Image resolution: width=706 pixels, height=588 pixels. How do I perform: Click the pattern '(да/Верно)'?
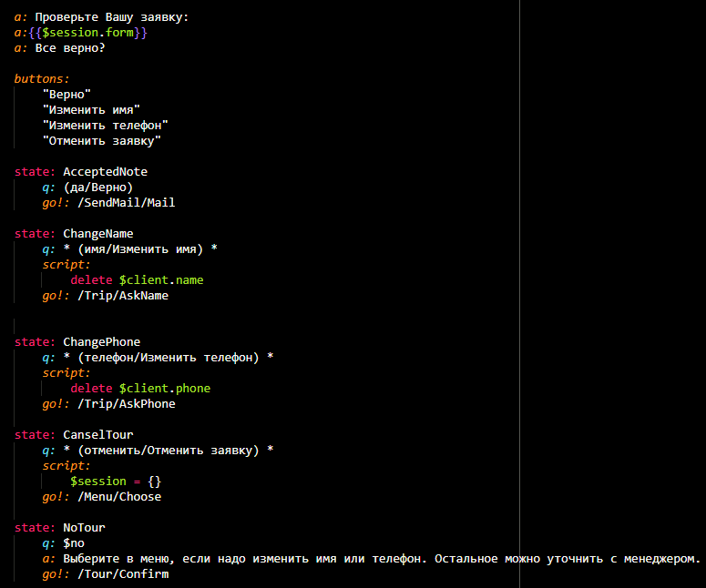click(98, 188)
